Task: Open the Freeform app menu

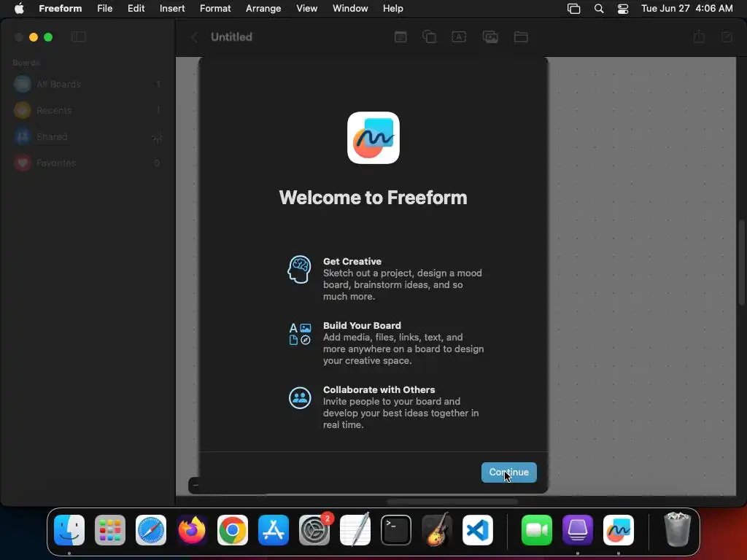Action: click(x=60, y=9)
